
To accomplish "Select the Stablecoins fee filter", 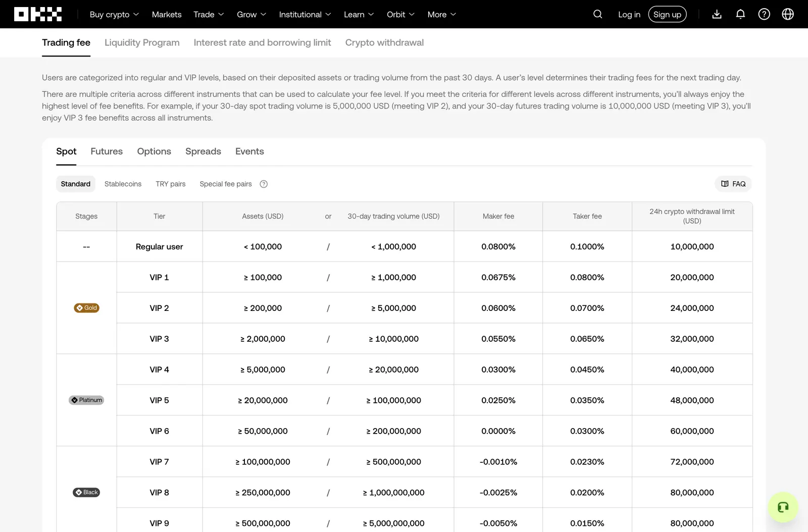I will [x=123, y=184].
